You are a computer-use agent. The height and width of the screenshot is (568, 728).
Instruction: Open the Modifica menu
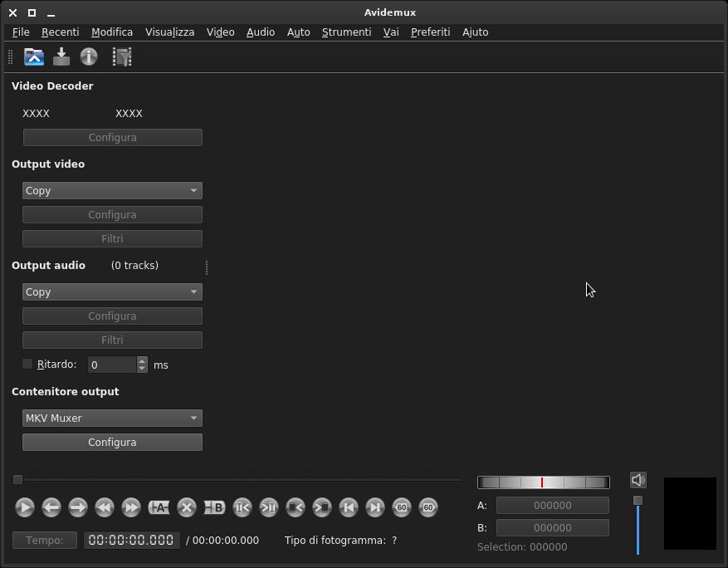(112, 32)
